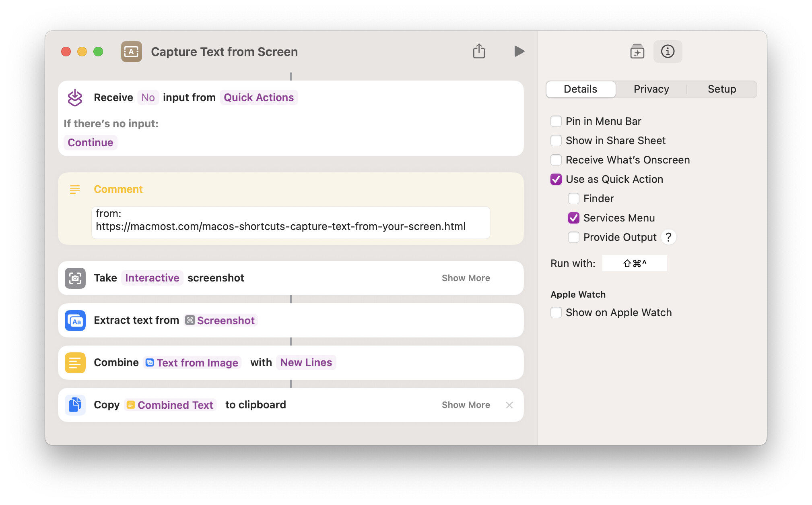Click the Take screenshot action icon

75,278
